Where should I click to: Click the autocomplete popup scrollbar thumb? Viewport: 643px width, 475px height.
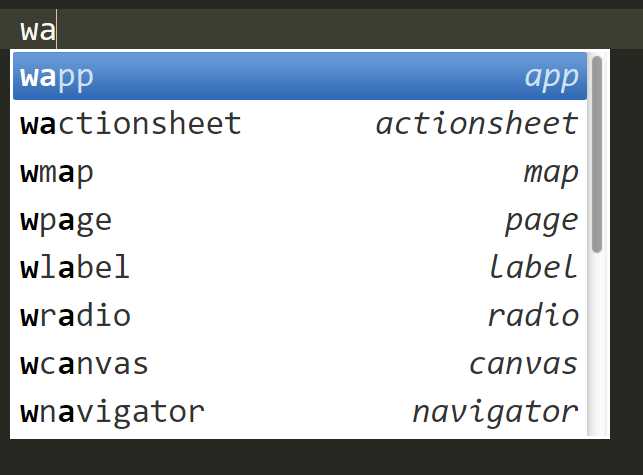[x=597, y=154]
